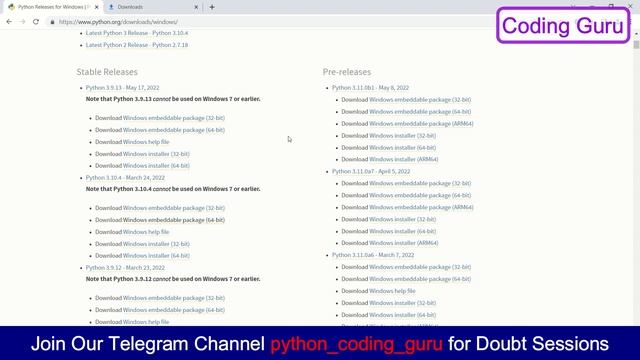This screenshot has width=640, height=360.
Task: Download Python 3.11.0a6 embeddable package (64-bit)
Action: tap(420, 279)
